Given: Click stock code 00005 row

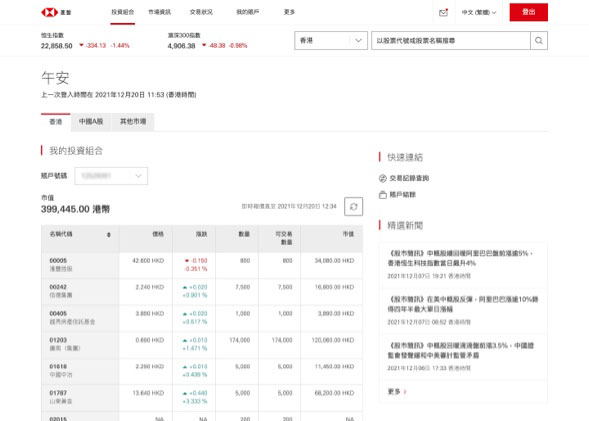Looking at the screenshot, I should pyautogui.click(x=202, y=265).
